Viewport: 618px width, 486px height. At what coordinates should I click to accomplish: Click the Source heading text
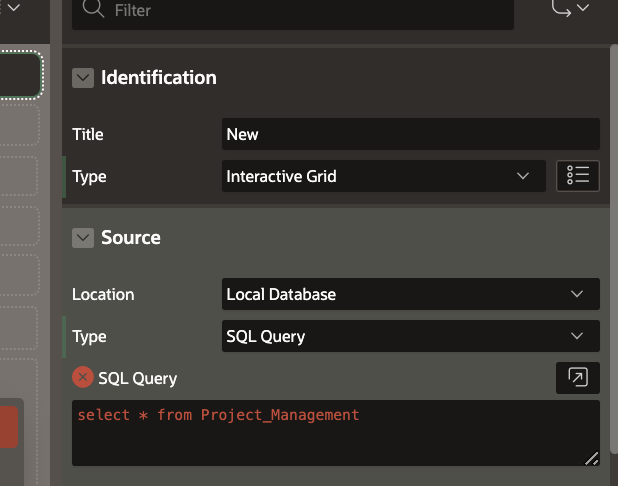click(131, 238)
